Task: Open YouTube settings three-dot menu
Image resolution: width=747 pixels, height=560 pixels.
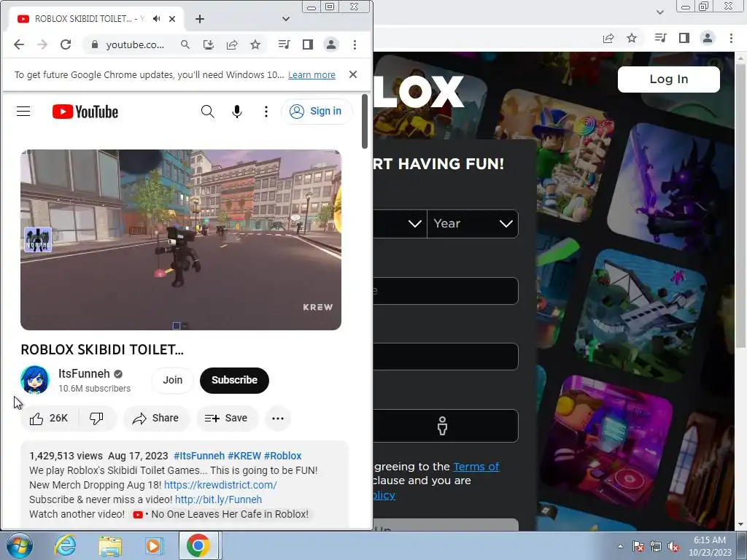Action: point(266,112)
